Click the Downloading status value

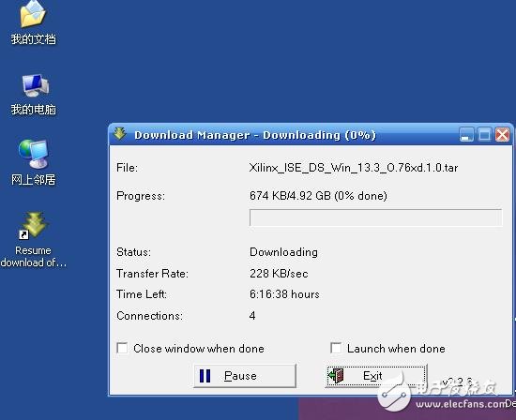[x=283, y=252]
